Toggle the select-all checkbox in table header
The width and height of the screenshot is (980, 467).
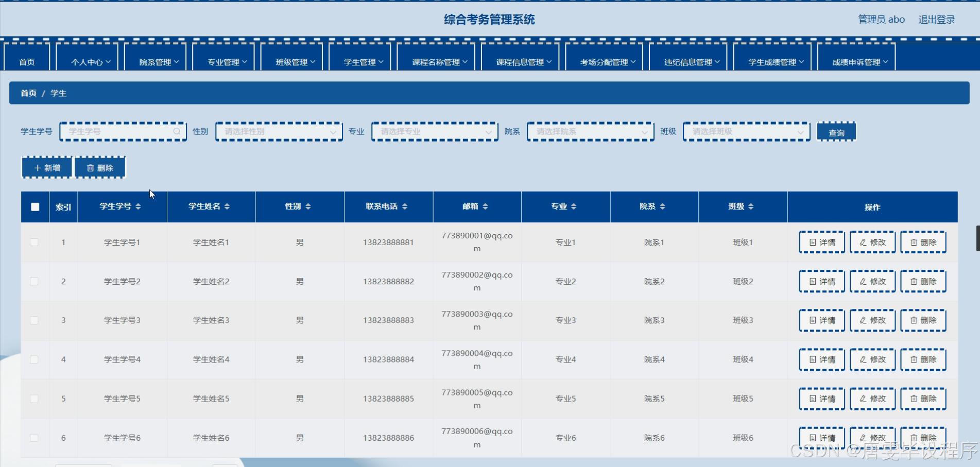click(35, 207)
